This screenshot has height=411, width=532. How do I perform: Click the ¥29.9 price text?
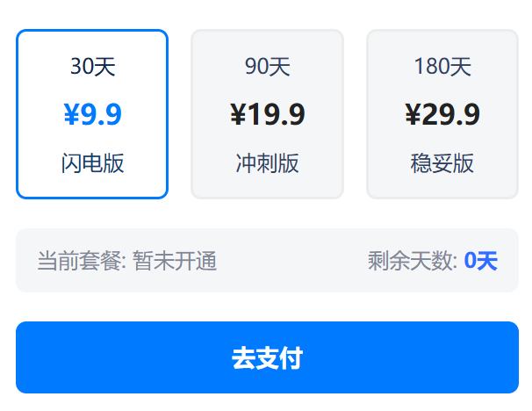point(442,114)
